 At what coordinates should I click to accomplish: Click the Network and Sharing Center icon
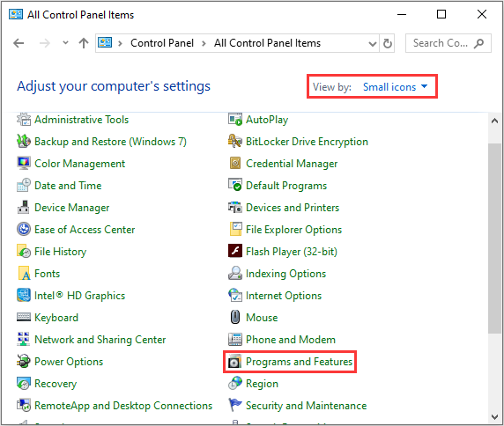(24, 340)
